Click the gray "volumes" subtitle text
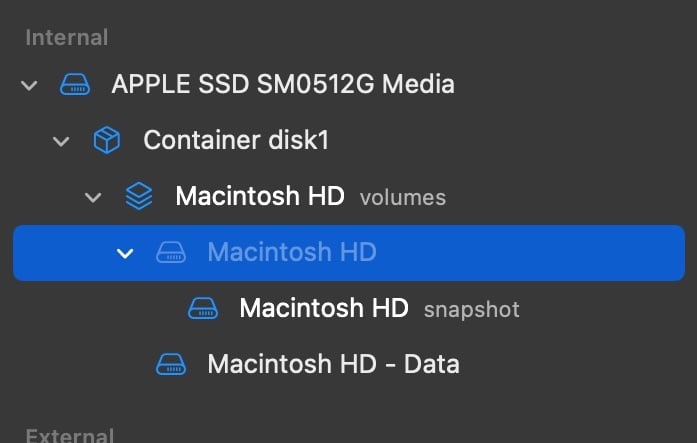This screenshot has width=697, height=443. tap(403, 198)
